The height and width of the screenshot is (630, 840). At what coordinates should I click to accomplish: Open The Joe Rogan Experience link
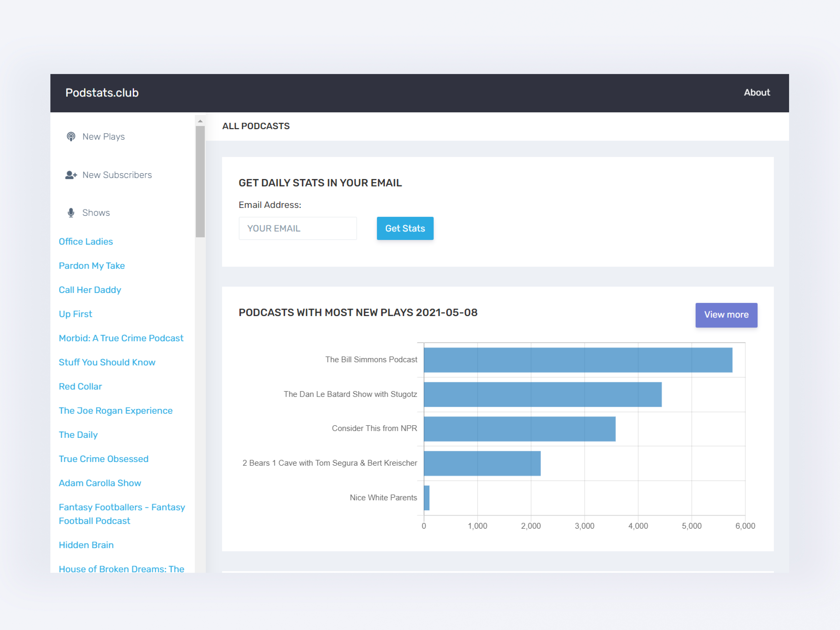(x=116, y=411)
